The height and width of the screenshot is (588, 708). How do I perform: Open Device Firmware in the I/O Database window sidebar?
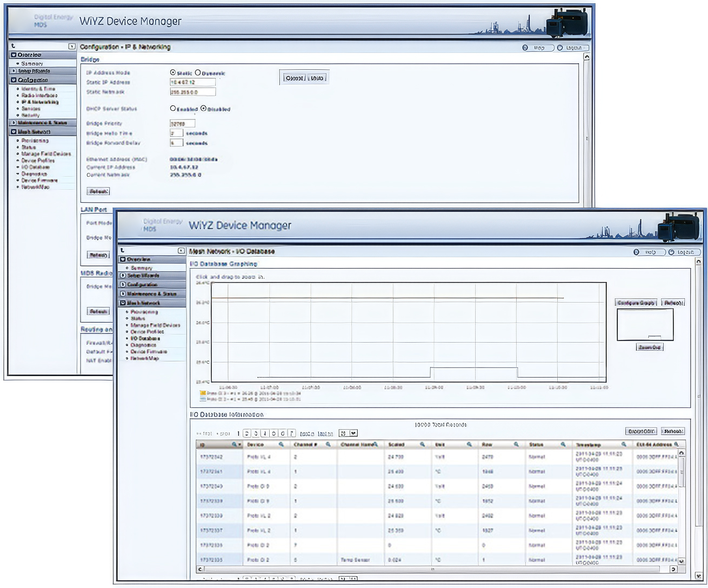click(149, 351)
